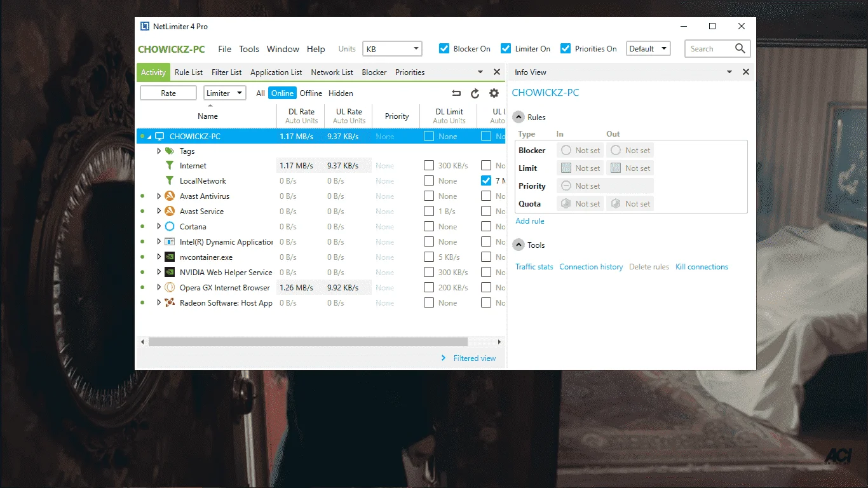
Task: Open the Blocker tab
Action: [x=374, y=72]
